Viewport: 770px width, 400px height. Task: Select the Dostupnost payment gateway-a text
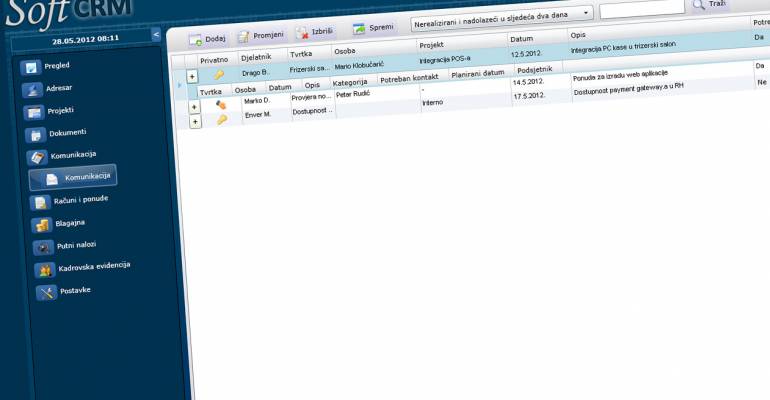pos(629,89)
